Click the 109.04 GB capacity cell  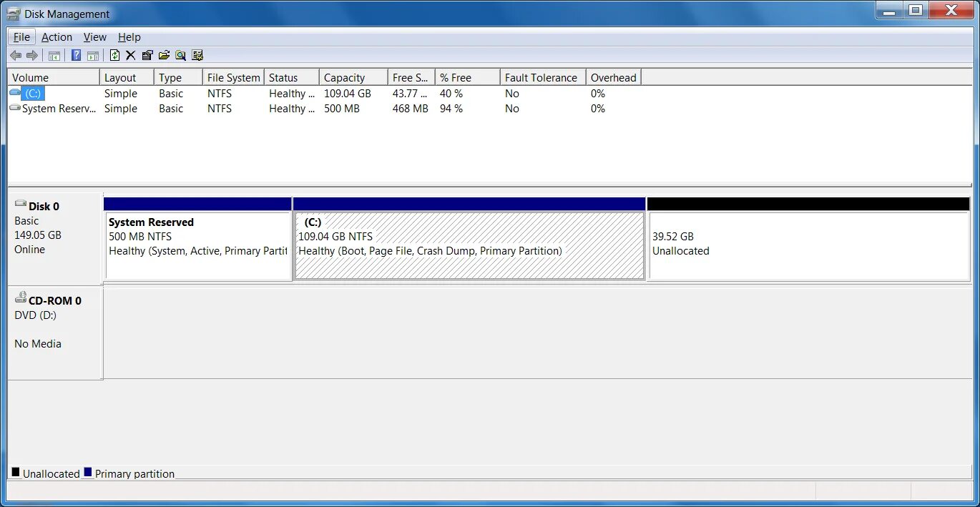coord(348,94)
